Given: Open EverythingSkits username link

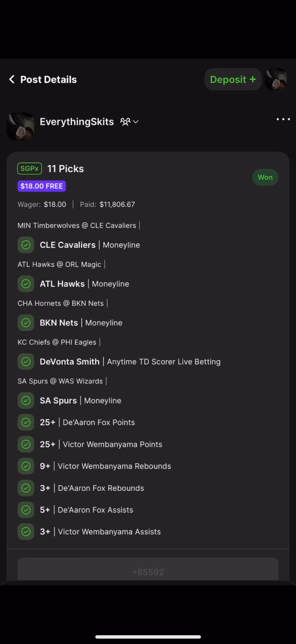Looking at the screenshot, I should point(77,122).
